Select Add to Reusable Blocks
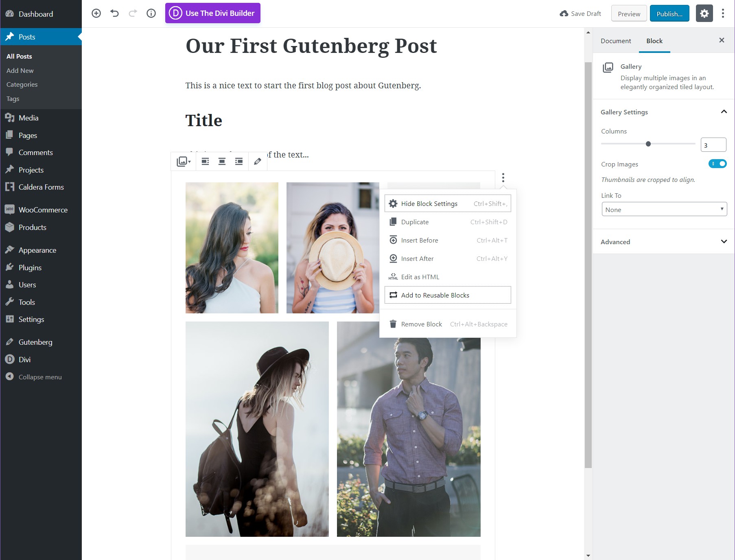This screenshot has height=560, width=735. [448, 295]
